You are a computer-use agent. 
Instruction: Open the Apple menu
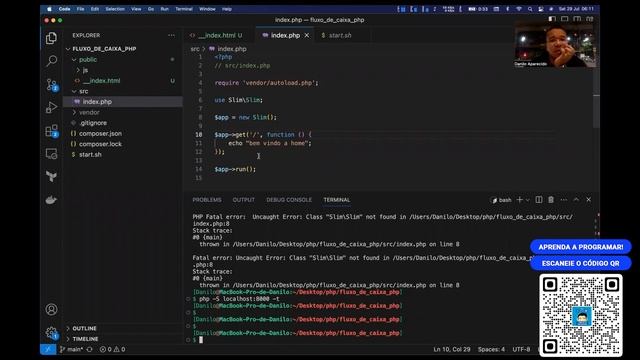click(x=49, y=9)
